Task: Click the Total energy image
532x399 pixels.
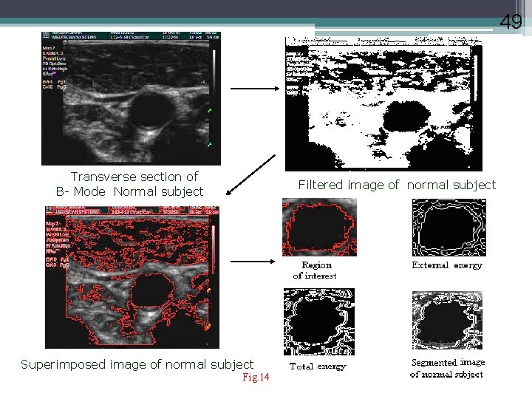Action: pyautogui.click(x=319, y=321)
